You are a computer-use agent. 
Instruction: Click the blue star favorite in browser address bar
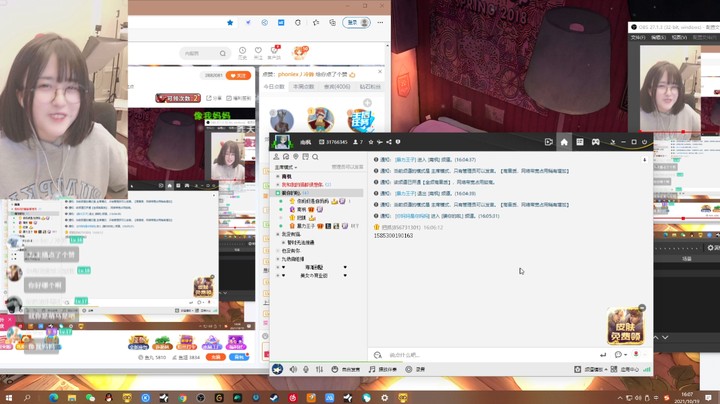coord(230,22)
